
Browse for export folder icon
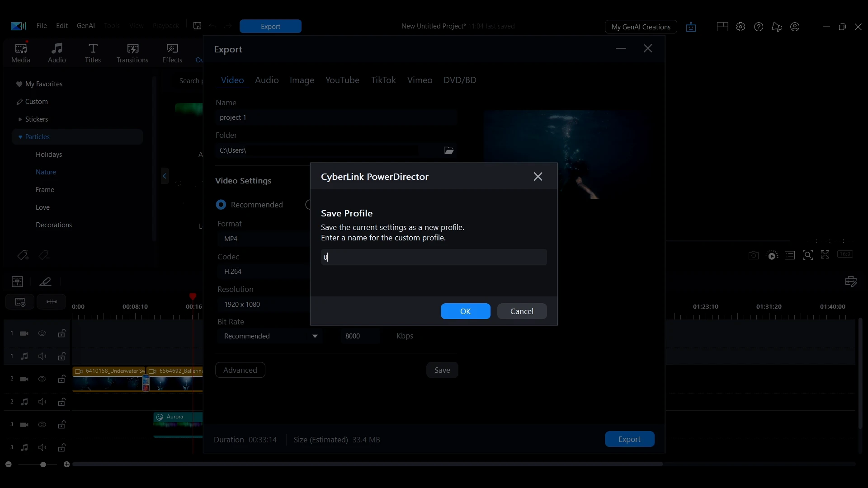tap(449, 150)
